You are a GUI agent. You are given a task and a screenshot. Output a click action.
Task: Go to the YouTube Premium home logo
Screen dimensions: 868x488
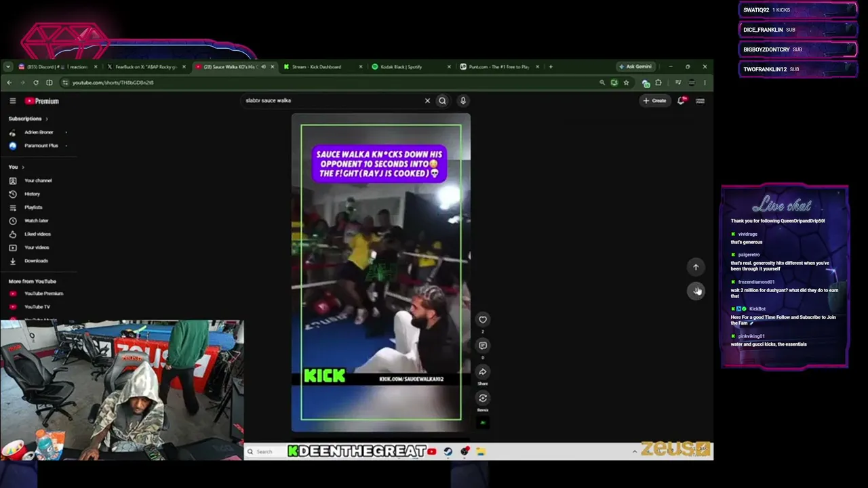(x=42, y=101)
